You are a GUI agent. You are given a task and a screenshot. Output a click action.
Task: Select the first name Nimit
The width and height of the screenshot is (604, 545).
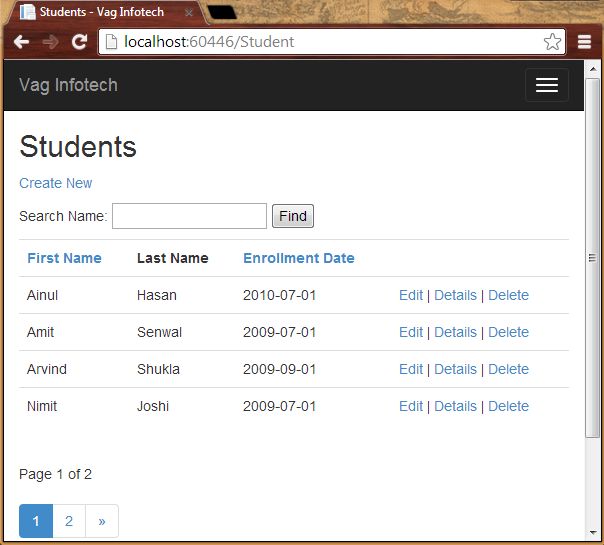click(x=42, y=406)
